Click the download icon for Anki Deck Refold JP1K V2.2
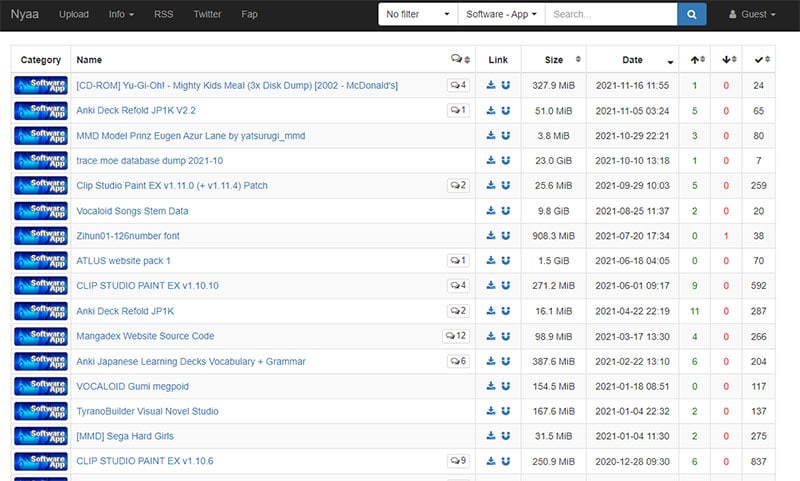800x481 pixels. tap(491, 110)
